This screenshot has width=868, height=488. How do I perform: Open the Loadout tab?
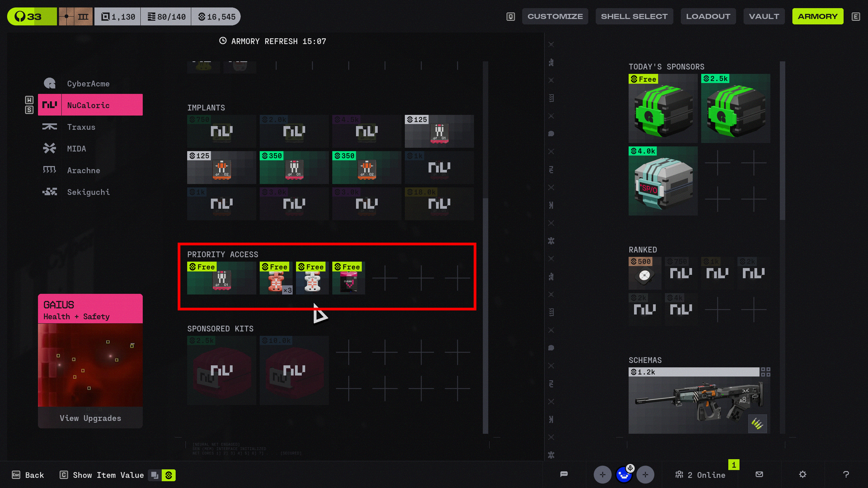pos(708,16)
